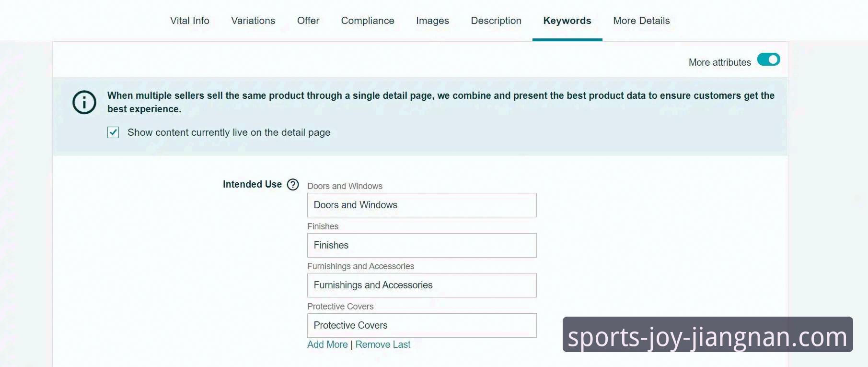Uncheck Show content currently live checkbox
The width and height of the screenshot is (868, 367).
(x=113, y=132)
